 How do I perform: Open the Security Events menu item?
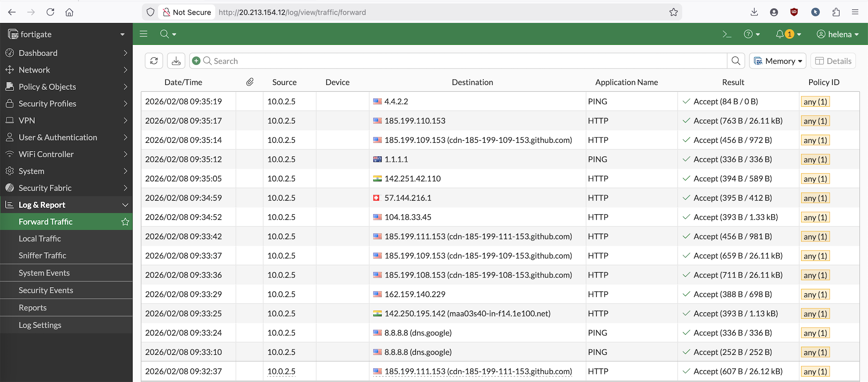pyautogui.click(x=46, y=290)
